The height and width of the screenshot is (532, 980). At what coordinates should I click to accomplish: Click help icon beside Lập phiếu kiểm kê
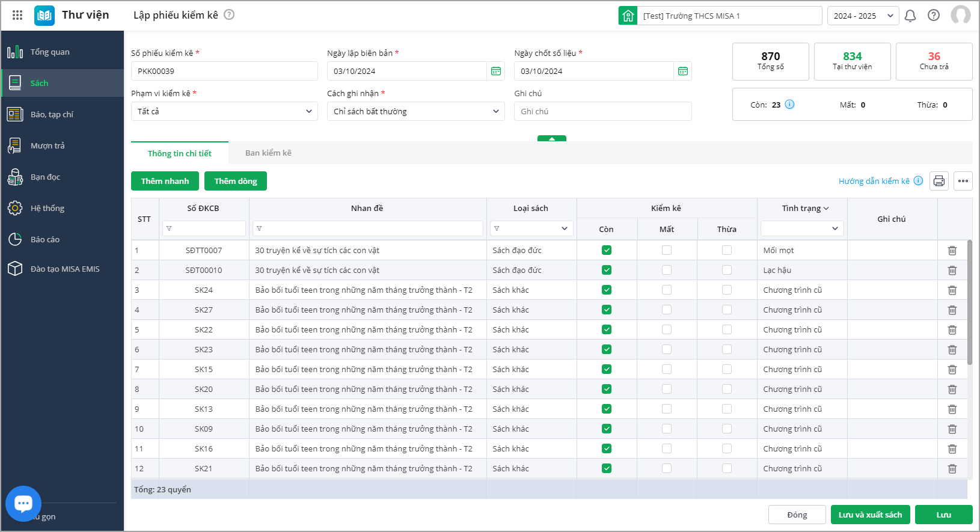tap(229, 15)
